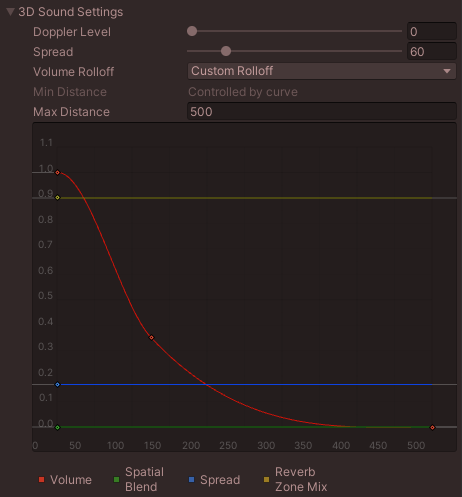
Task: Click the Spread slider handle
Action: click(226, 51)
